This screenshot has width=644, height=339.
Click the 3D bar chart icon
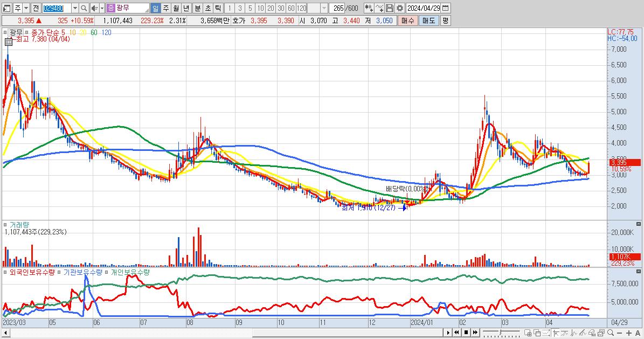[x=592, y=333]
